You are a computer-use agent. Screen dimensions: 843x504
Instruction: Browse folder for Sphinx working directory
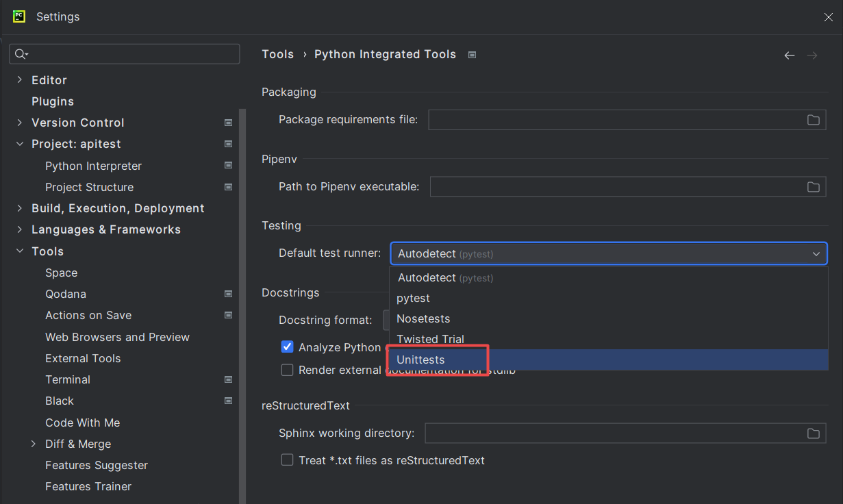click(814, 433)
